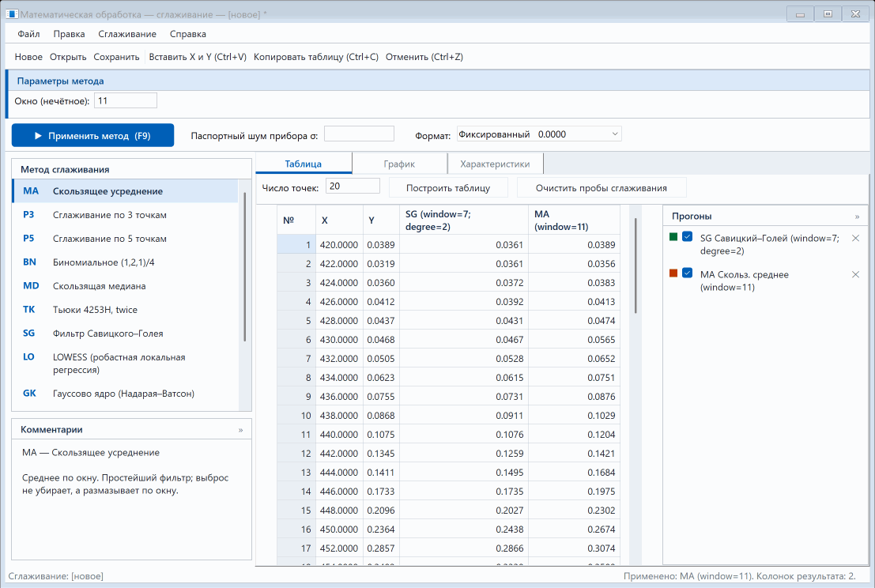Viewport: 875px width, 588px height.
Task: Click the app icon in the title bar
Action: (12, 14)
